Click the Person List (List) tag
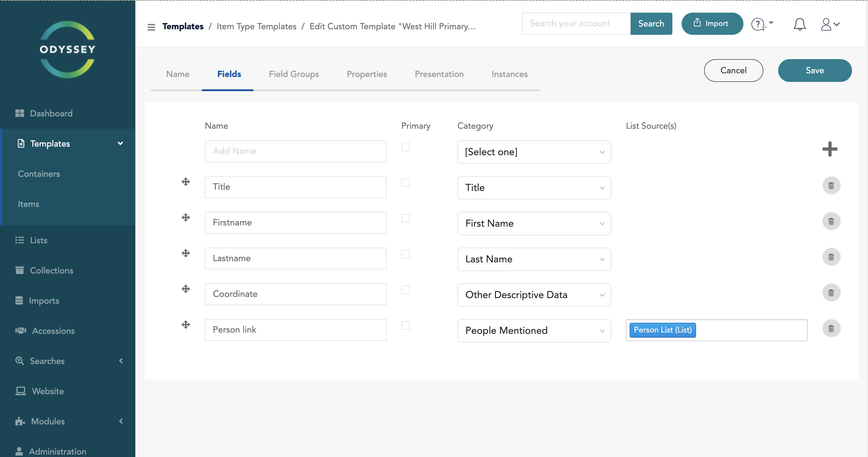 (x=662, y=330)
